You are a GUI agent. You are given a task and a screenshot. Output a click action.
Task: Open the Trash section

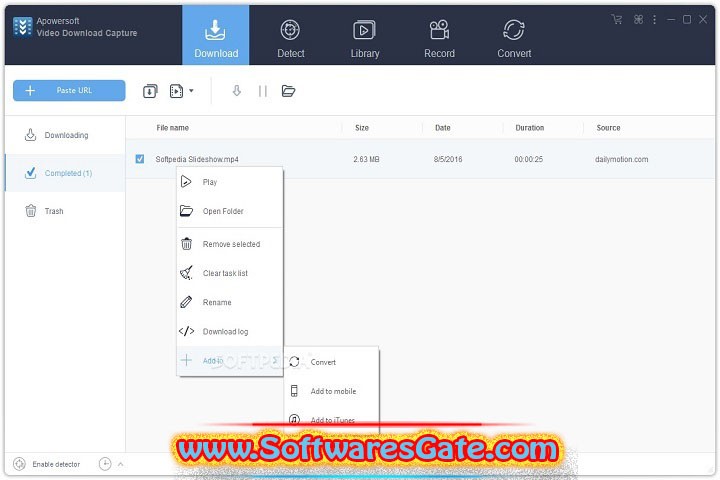[x=65, y=211]
